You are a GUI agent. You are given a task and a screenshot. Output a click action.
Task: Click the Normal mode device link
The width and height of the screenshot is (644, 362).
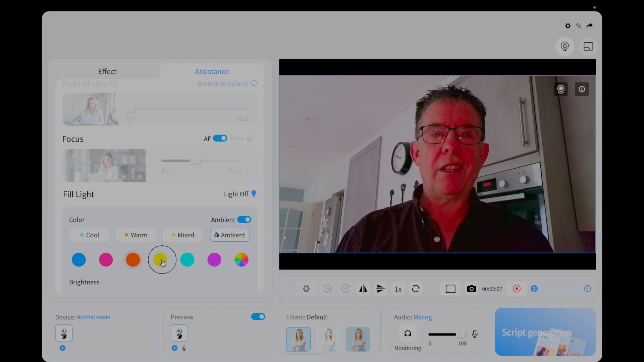click(93, 317)
